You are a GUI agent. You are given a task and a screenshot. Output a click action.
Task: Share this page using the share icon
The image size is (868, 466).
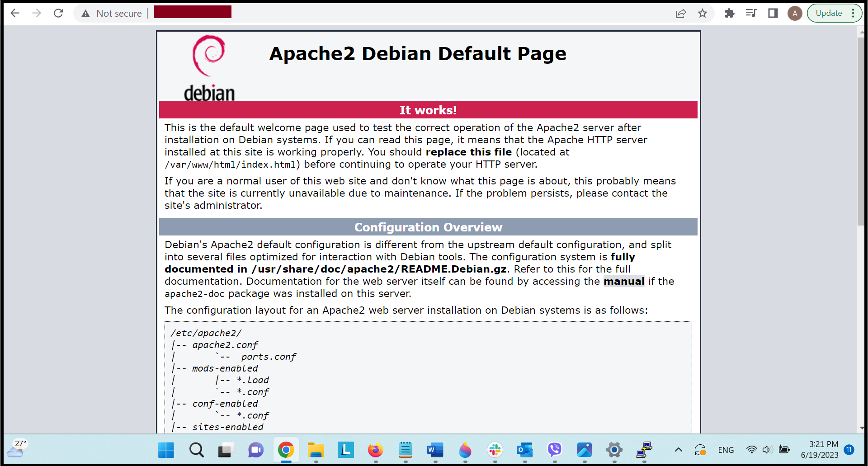[681, 13]
